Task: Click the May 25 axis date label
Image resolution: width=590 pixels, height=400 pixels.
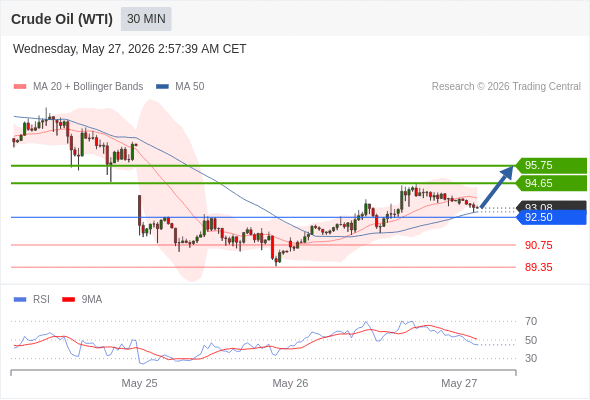Action: [x=139, y=383]
